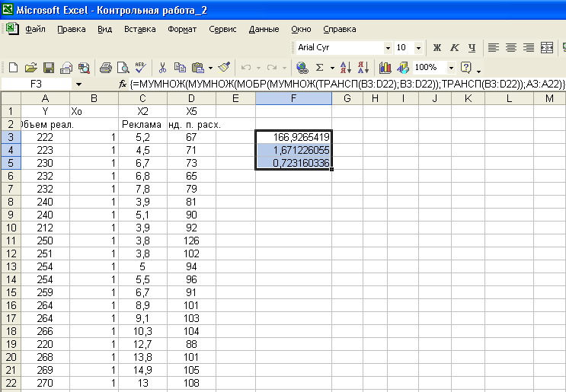The height and width of the screenshot is (392, 566).
Task: Copy selection with the Copy icon
Action: [x=180, y=68]
